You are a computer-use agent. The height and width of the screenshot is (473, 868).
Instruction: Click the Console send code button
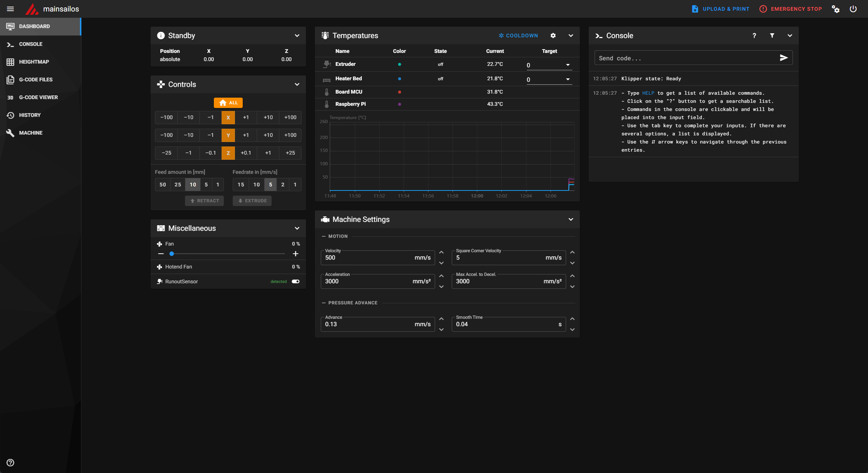(784, 58)
